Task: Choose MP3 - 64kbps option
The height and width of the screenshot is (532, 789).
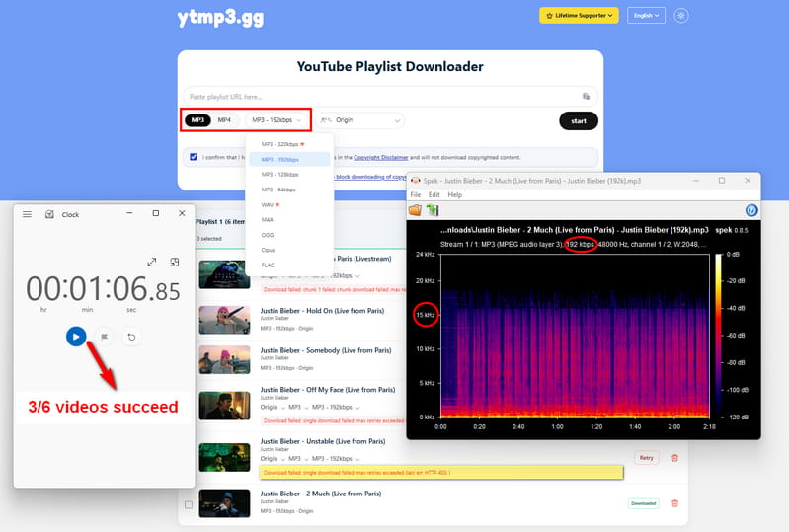Action: (289, 190)
